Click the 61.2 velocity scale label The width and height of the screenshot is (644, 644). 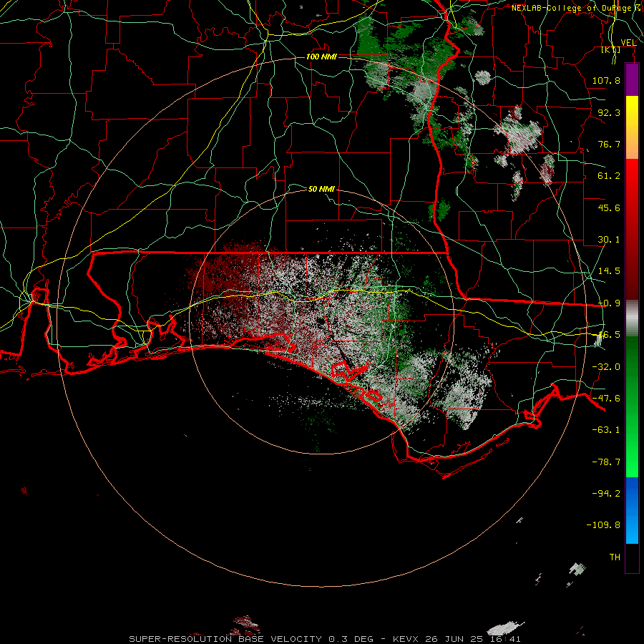click(x=609, y=176)
